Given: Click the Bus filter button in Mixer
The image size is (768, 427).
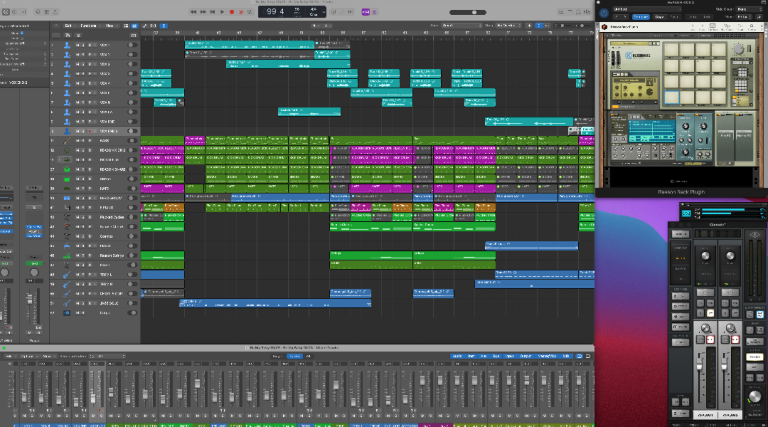Looking at the screenshot, I should (496, 356).
